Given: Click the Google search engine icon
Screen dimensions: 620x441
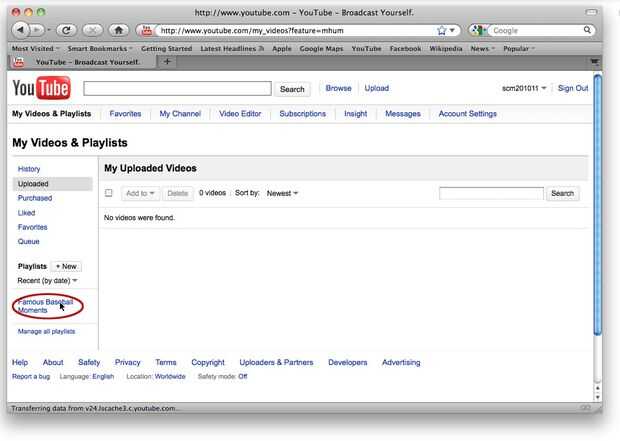Looking at the screenshot, I should (477, 30).
